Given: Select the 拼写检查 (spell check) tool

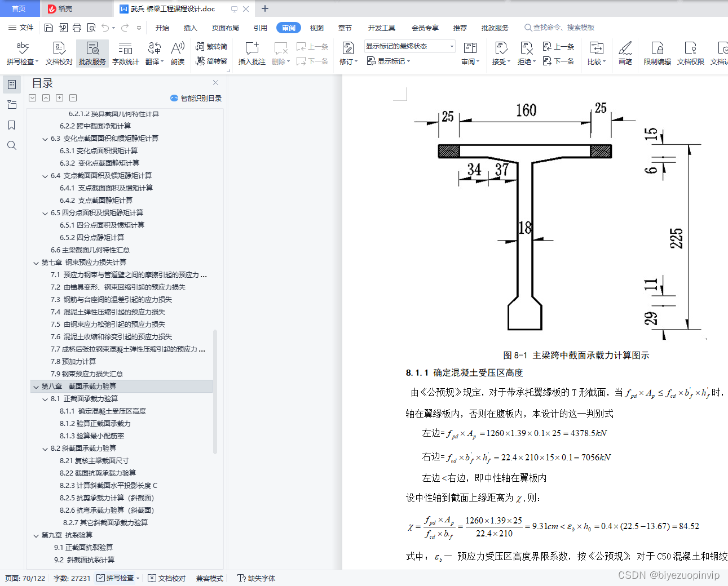Looking at the screenshot, I should click(x=22, y=52).
